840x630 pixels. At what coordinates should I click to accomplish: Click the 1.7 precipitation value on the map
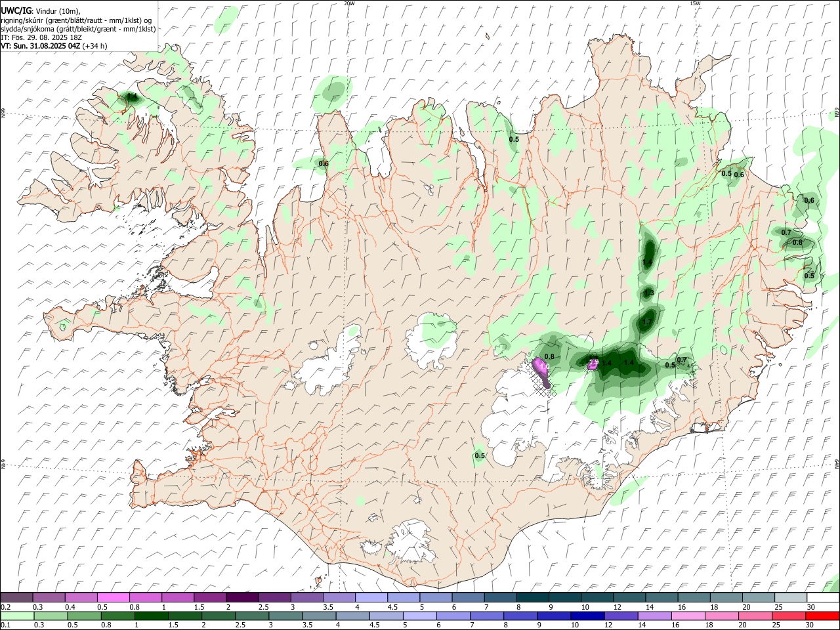pos(647,322)
